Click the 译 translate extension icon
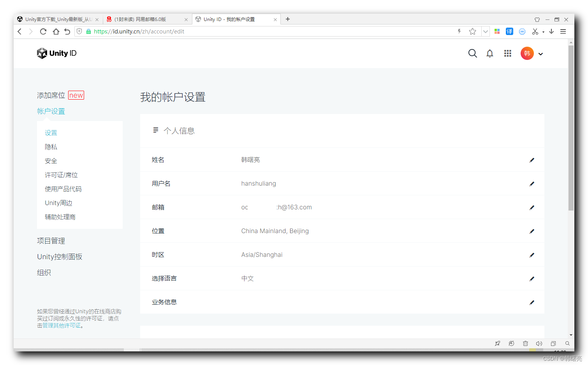 tap(509, 32)
